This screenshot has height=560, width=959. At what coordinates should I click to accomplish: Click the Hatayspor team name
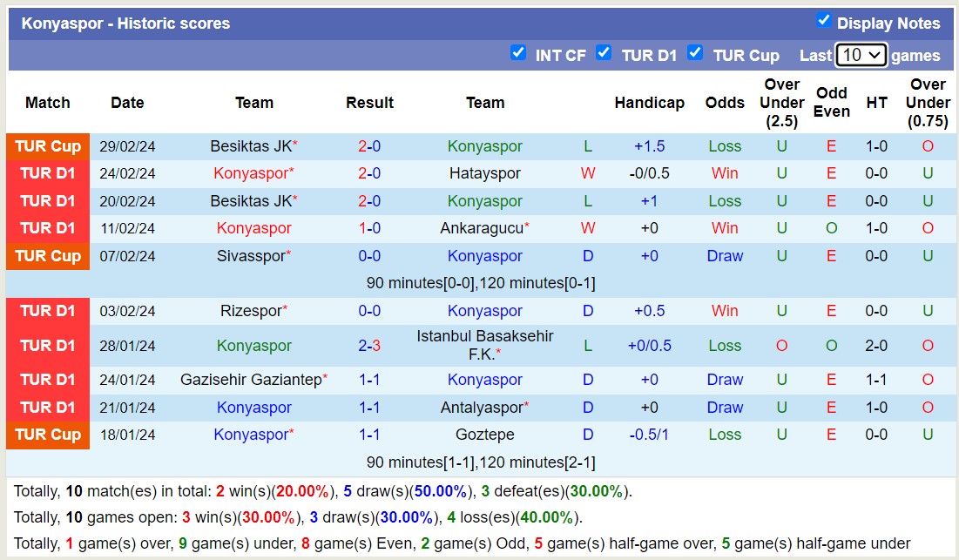485,173
